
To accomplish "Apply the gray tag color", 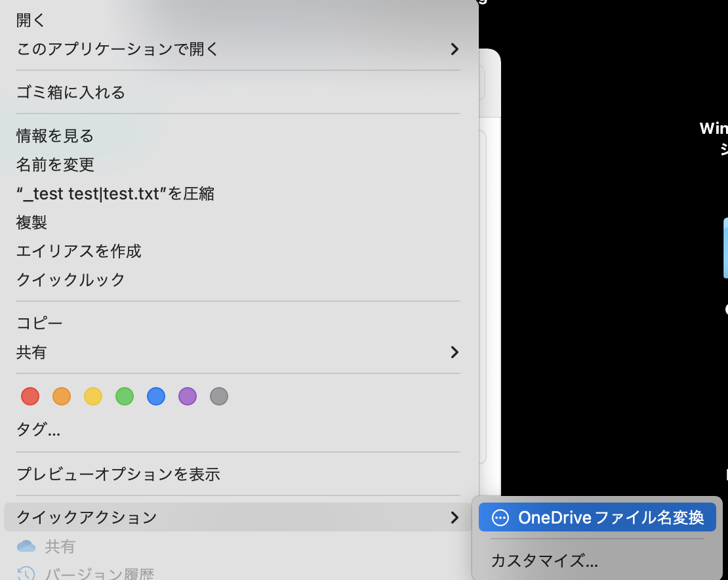I will pyautogui.click(x=219, y=396).
